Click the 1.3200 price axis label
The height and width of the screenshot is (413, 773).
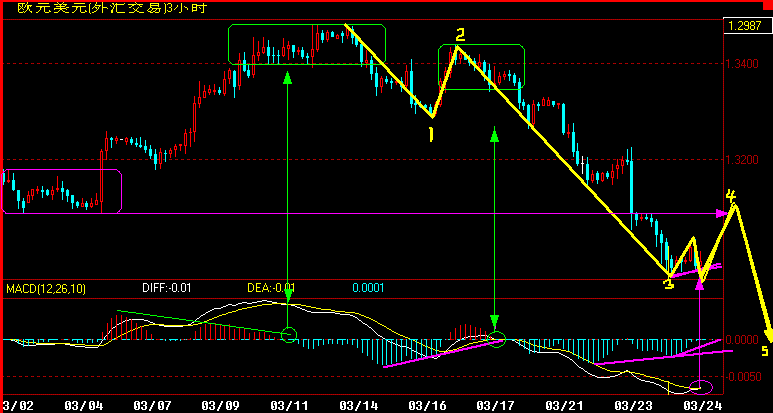[x=741, y=160]
